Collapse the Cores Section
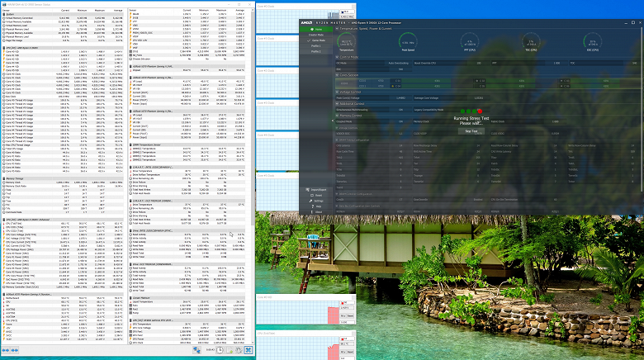Image resolution: width=644 pixels, height=360 pixels. 337,75
